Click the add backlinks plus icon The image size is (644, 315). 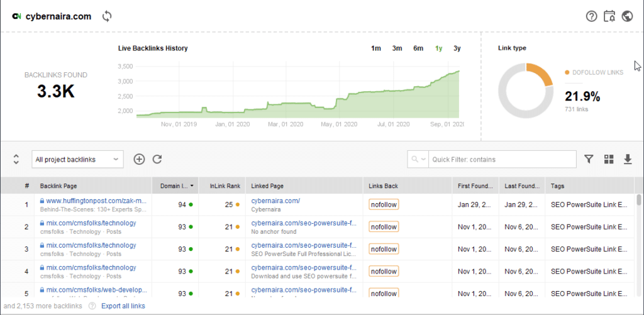(140, 160)
